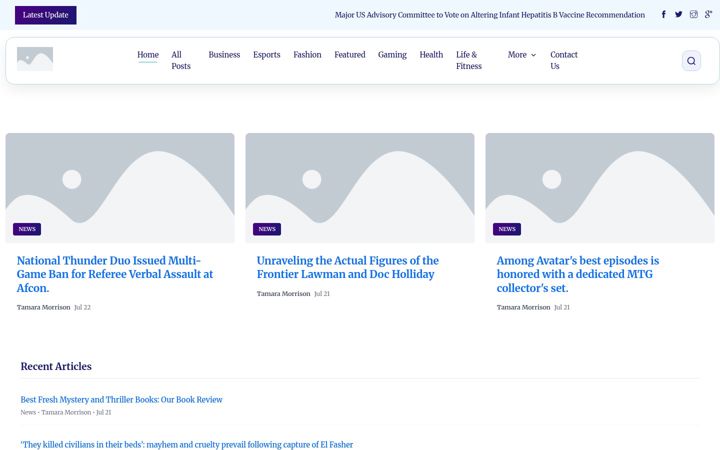Open the Fashion menu item
This screenshot has height=450, width=720.
click(307, 55)
